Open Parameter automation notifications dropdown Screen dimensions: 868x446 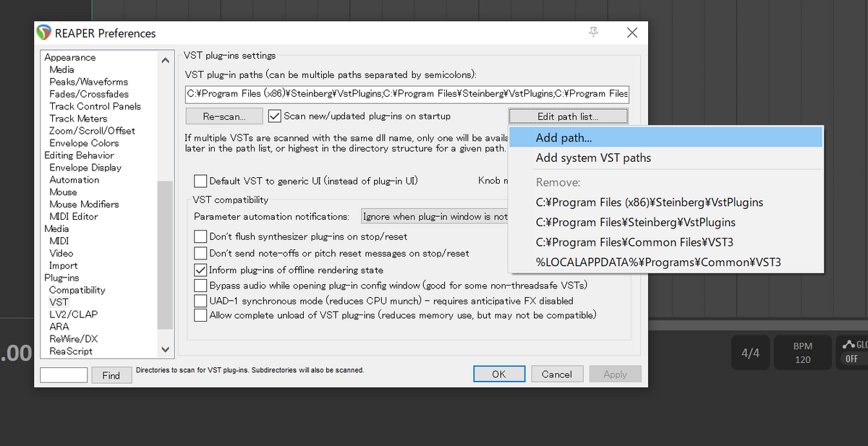coord(434,216)
